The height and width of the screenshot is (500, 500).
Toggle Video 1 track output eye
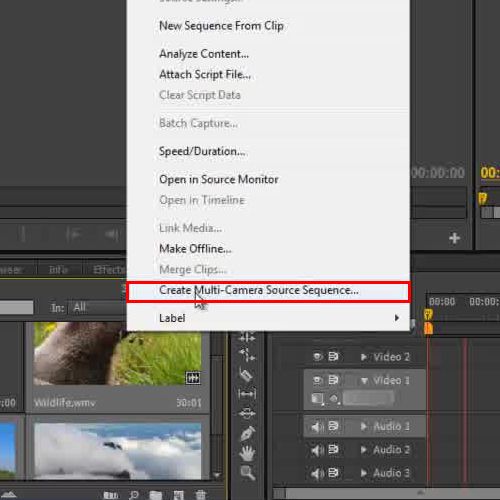coord(318,380)
